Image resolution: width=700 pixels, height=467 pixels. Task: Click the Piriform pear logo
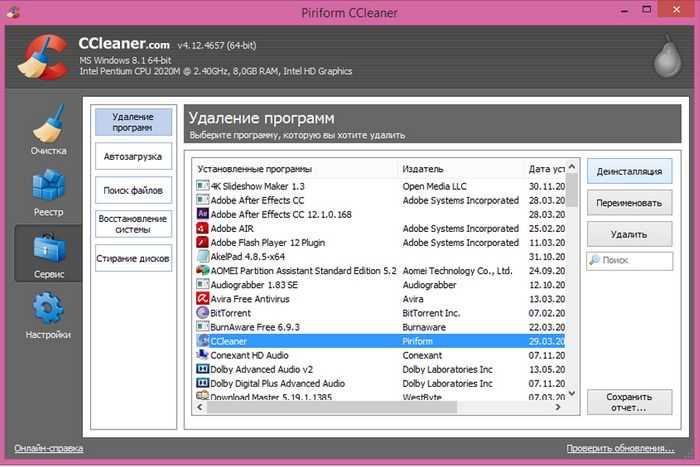(x=667, y=56)
